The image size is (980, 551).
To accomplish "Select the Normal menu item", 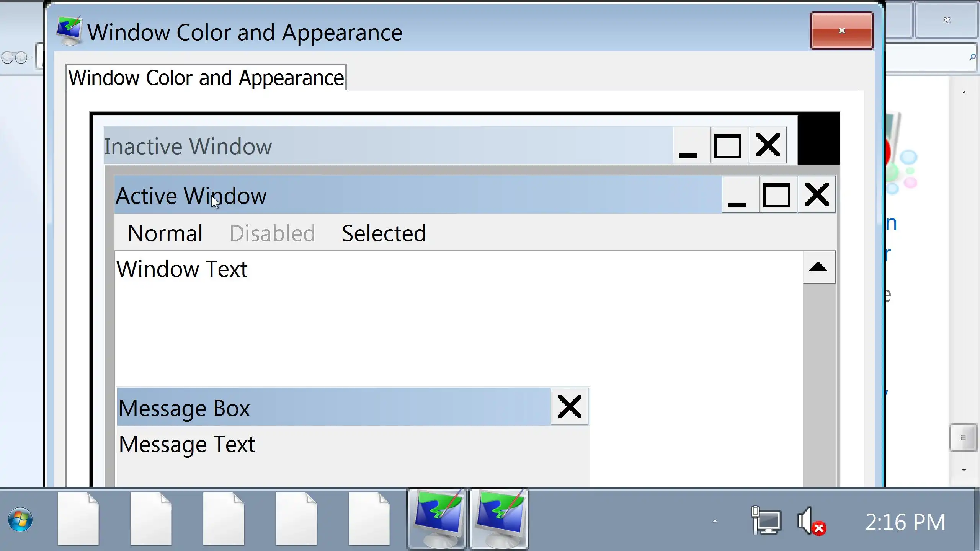I will pos(165,233).
